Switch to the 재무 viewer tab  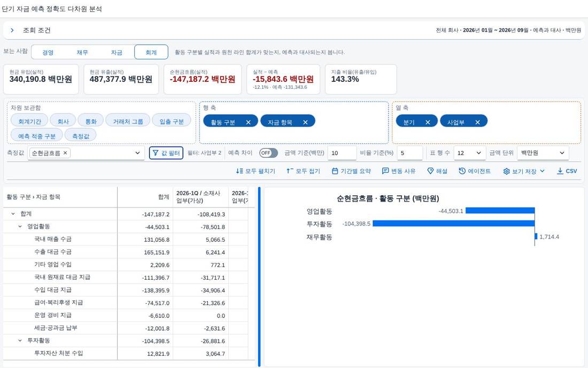[82, 52]
